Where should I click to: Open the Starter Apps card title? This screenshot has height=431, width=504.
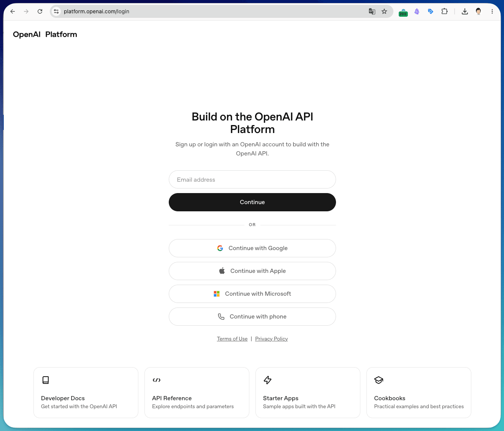(281, 398)
